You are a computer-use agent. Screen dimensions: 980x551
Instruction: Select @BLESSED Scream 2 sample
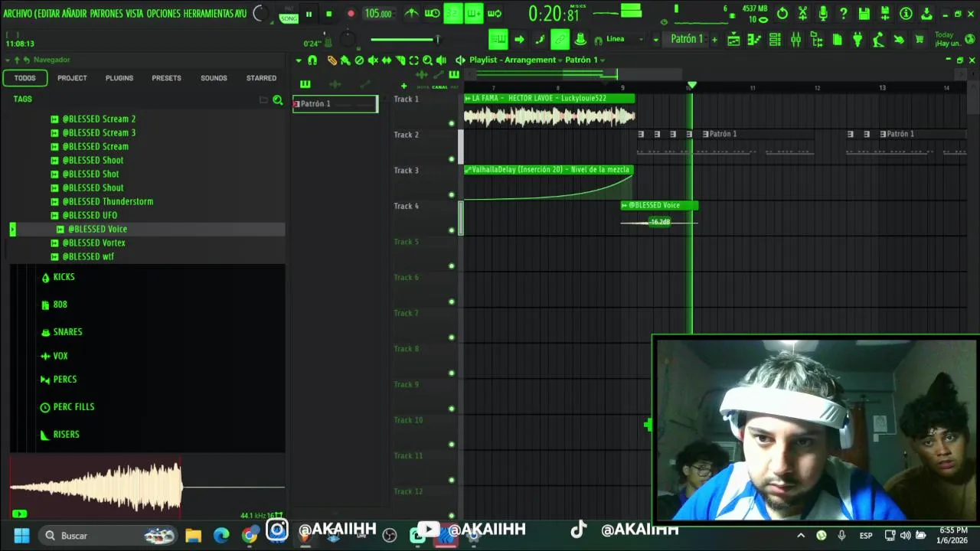pos(99,119)
